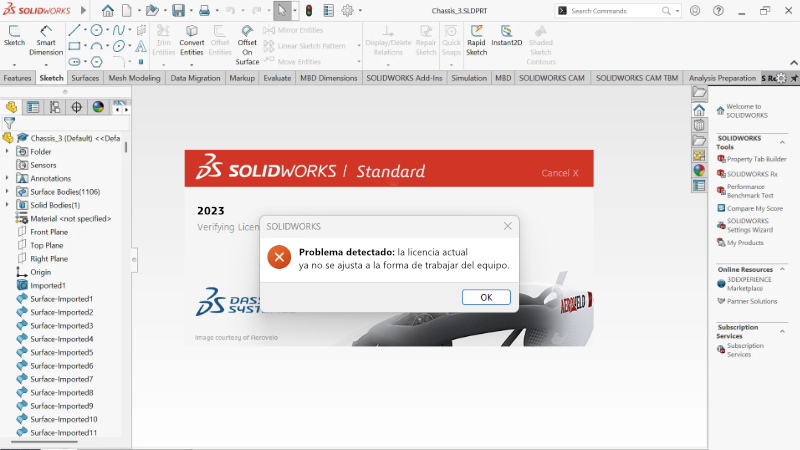Open the ConfigurationManager tab icon

click(55, 107)
